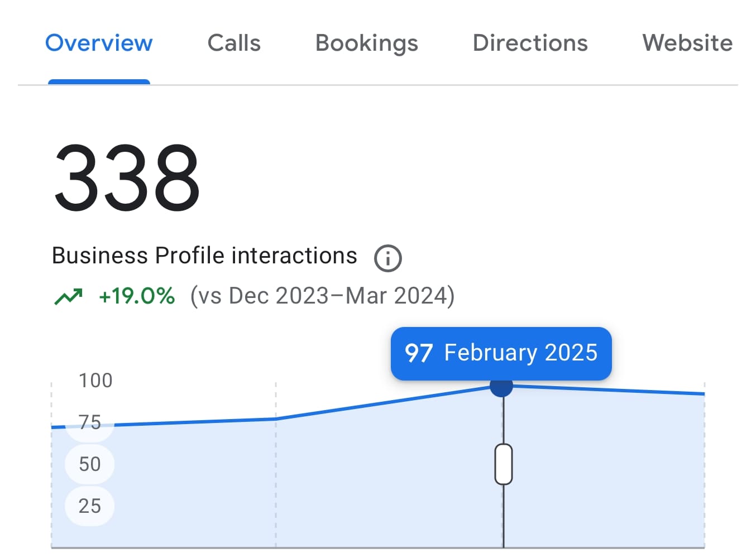Click the 75 y-axis label
This screenshot has width=756, height=558.
90,422
